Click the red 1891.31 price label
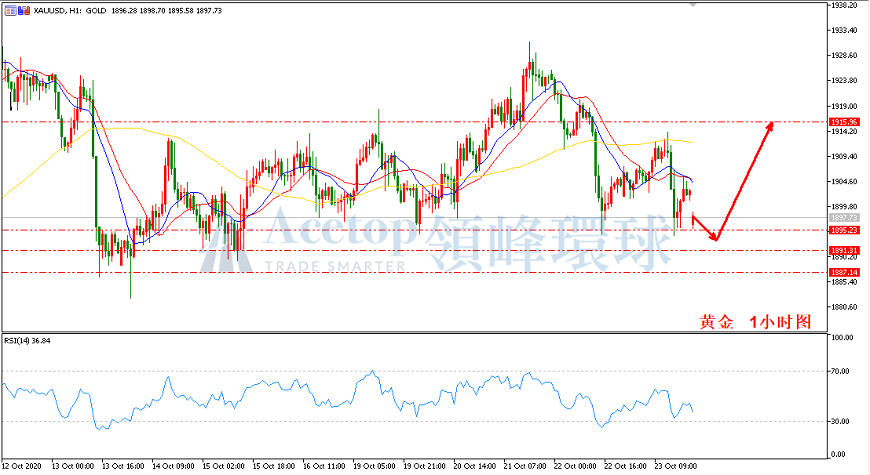Screen dimensions: 870x475 (x=844, y=251)
